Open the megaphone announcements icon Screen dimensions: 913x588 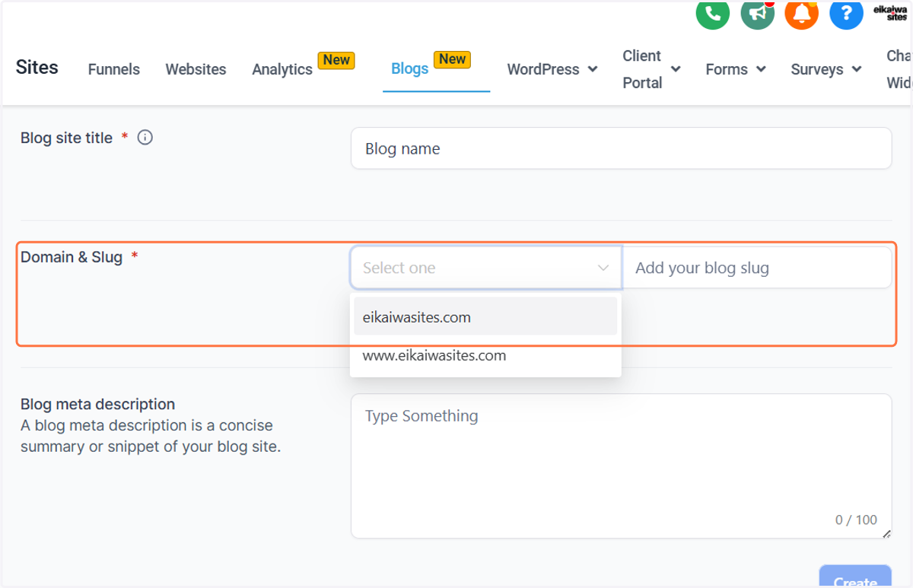757,14
